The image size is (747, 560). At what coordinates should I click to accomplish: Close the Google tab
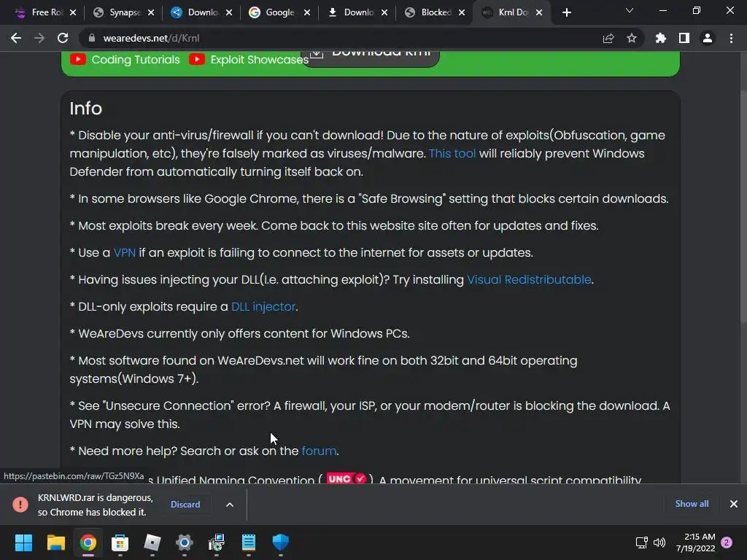tap(307, 12)
